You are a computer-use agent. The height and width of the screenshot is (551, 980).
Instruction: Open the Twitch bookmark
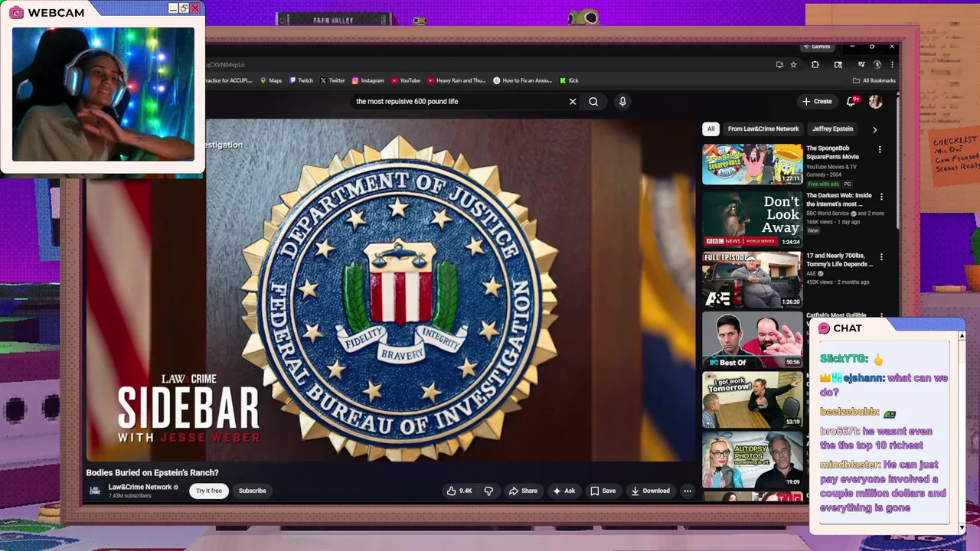click(x=301, y=80)
